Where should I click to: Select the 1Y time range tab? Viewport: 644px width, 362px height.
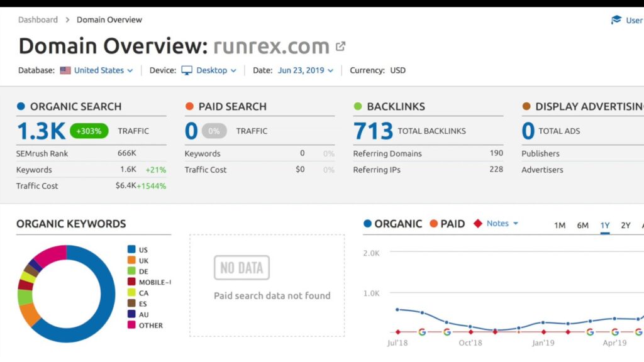[604, 226]
